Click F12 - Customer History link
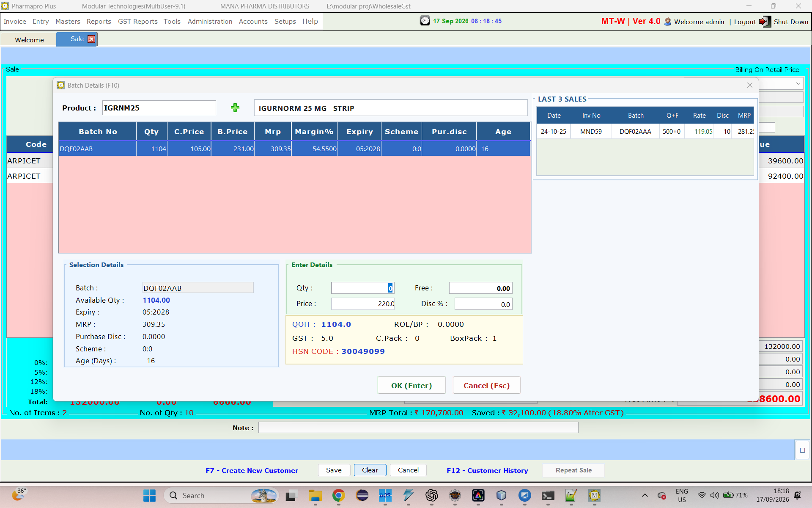812x508 pixels. (487, 471)
